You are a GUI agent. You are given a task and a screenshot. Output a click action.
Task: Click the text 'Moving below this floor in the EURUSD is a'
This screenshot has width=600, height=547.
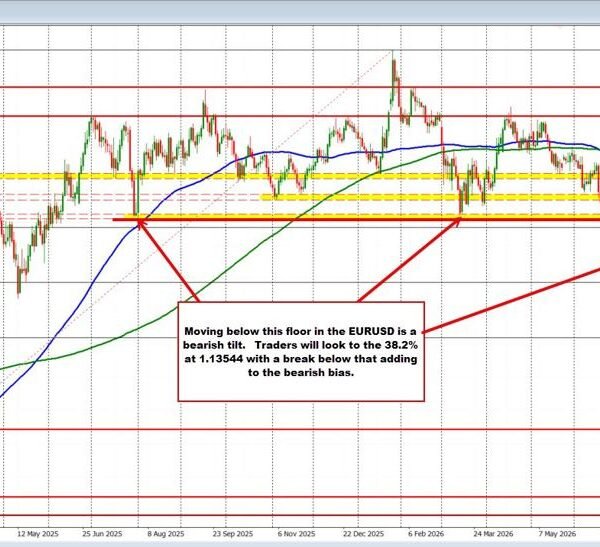[300, 331]
